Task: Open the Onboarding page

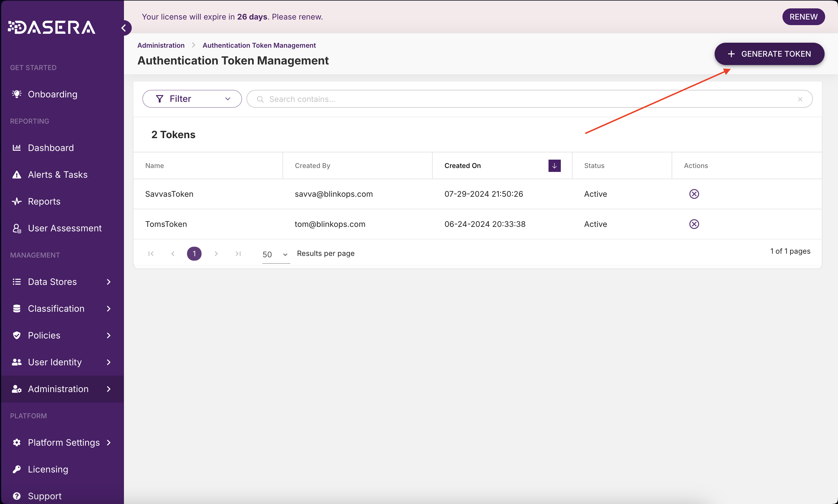Action: click(52, 94)
